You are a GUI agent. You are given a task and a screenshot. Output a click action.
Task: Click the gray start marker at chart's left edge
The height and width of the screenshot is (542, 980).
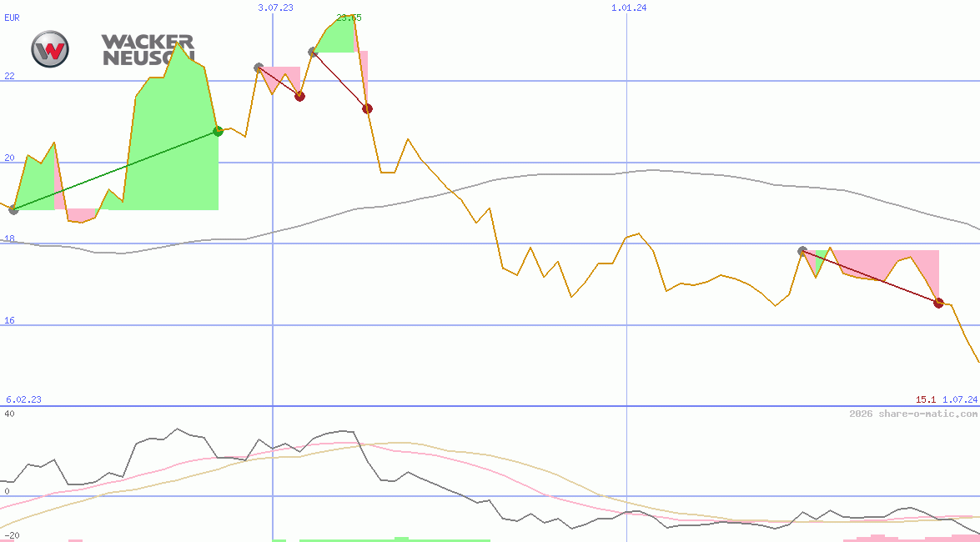[x=13, y=209]
